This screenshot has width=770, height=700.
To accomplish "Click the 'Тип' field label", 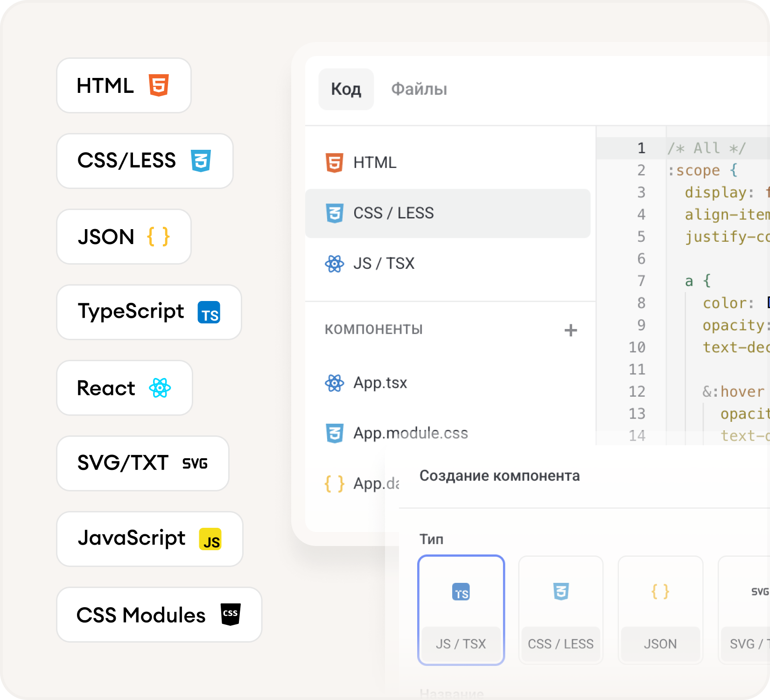I will [431, 539].
